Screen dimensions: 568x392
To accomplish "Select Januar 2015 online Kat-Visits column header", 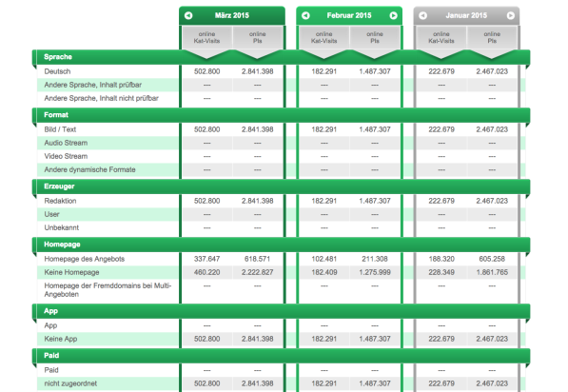I will click(441, 38).
